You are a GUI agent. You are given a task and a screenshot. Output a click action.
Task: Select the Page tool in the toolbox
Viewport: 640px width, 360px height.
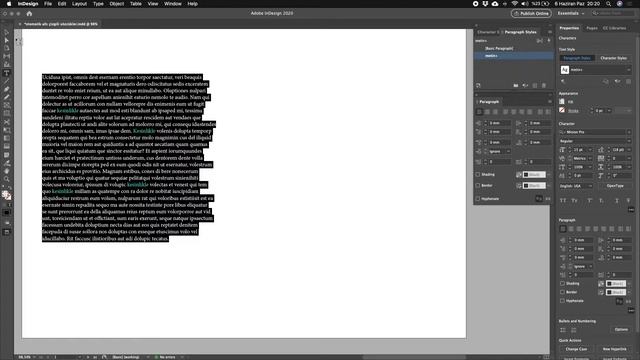point(7,48)
